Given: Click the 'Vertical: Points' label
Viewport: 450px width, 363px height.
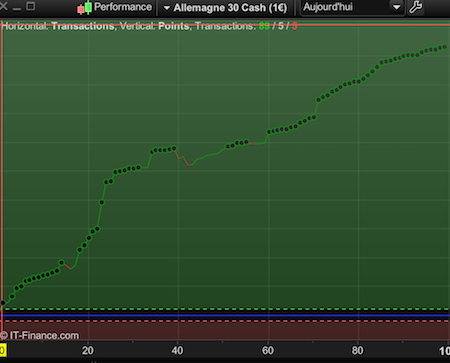Looking at the screenshot, I should click(x=155, y=26).
